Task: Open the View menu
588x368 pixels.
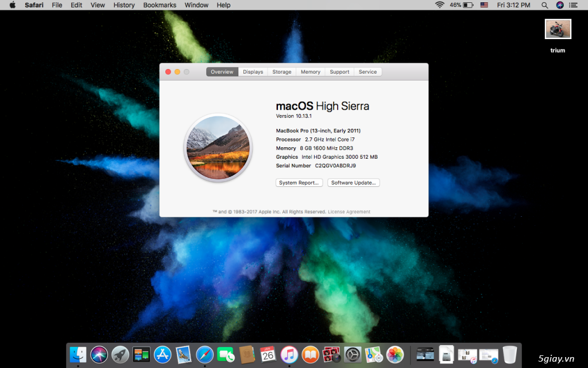Action: (x=98, y=5)
